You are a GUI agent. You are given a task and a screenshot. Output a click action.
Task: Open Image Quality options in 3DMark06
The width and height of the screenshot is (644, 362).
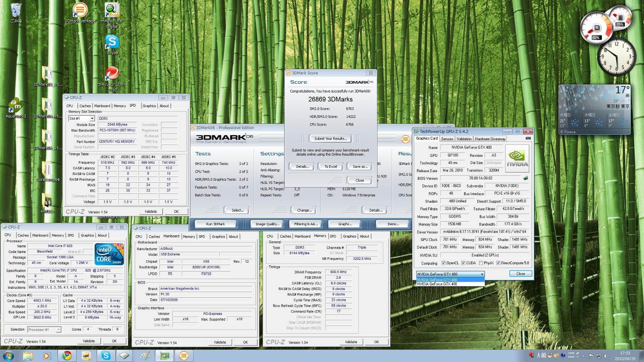[267, 224]
